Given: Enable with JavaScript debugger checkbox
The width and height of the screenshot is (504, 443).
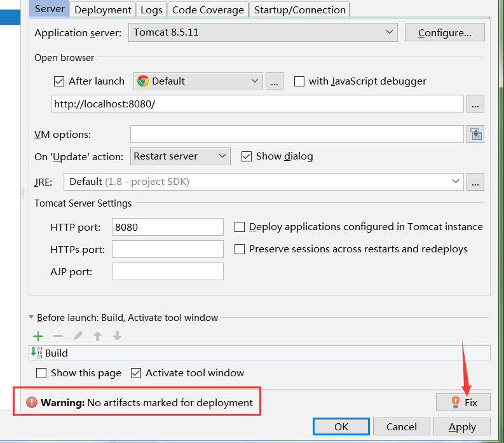Looking at the screenshot, I should point(299,81).
